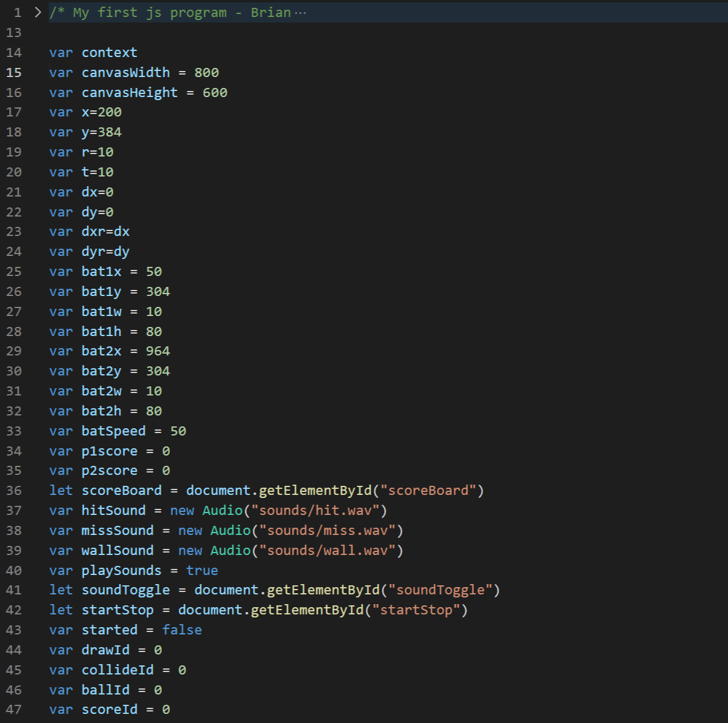Click getElementById on the soundToggle line
The image size is (728, 723).
[x=323, y=590]
